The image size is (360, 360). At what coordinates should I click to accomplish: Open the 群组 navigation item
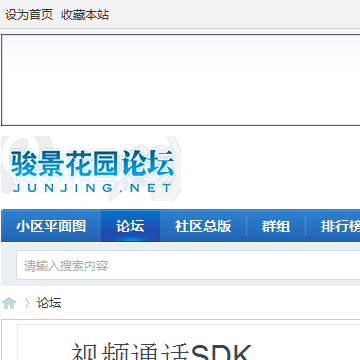pyautogui.click(x=276, y=226)
